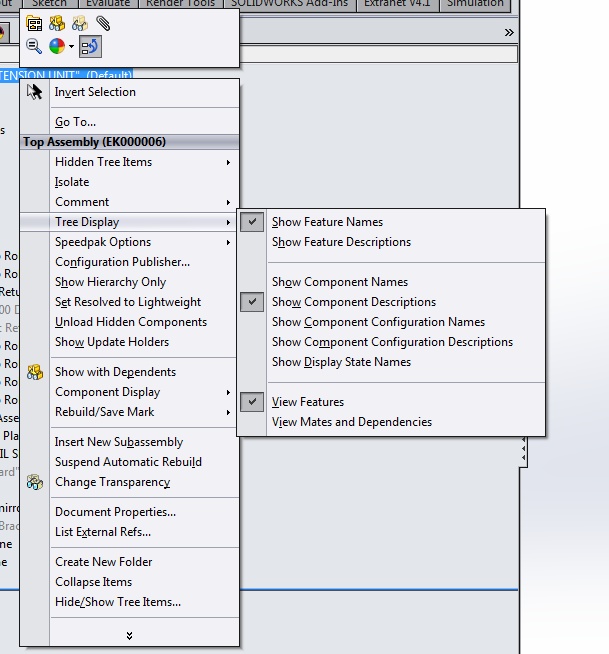This screenshot has width=609, height=654.
Task: Click Unload Hidden Components
Action: pos(130,322)
